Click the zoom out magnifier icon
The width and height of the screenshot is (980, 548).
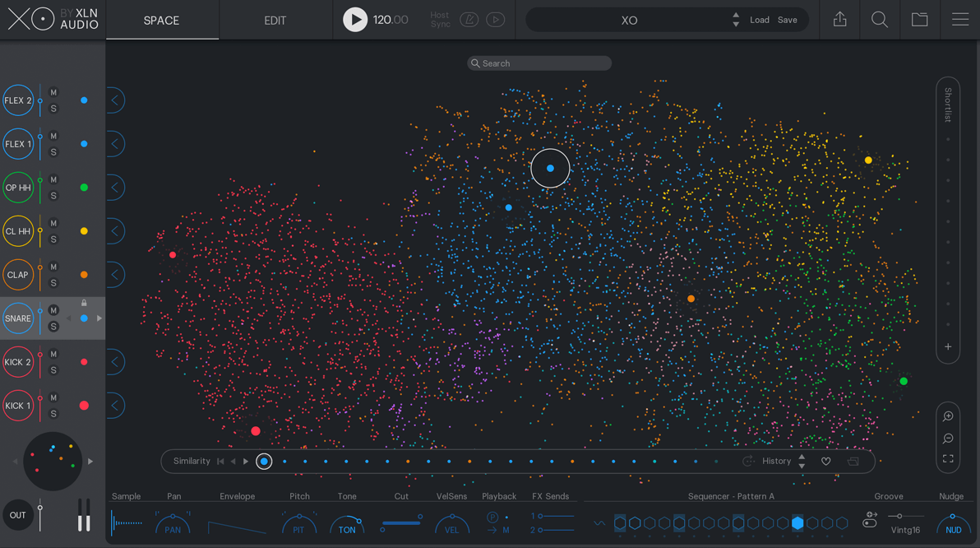pos(948,439)
